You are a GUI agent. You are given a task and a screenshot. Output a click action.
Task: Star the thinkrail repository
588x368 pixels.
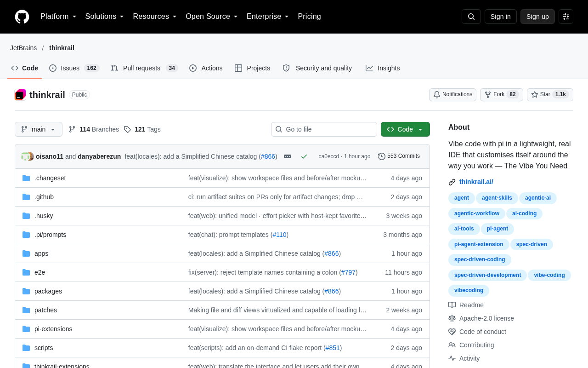coord(550,95)
